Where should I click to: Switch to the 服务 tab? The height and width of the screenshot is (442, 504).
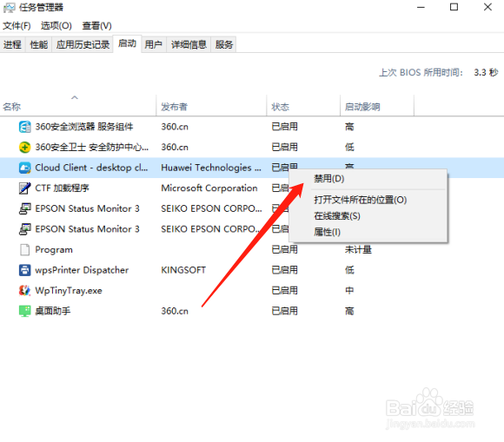click(224, 44)
